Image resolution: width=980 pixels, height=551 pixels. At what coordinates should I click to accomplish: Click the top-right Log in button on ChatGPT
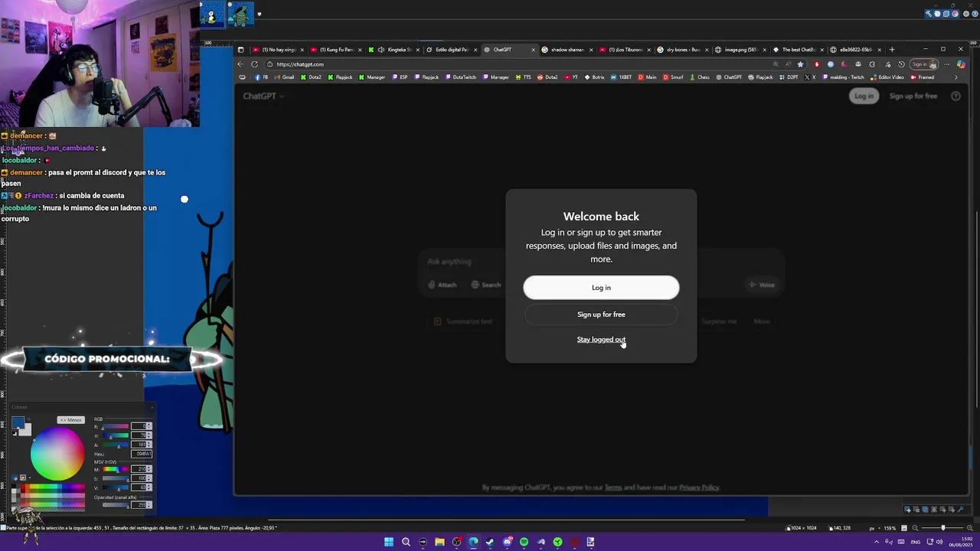[864, 96]
